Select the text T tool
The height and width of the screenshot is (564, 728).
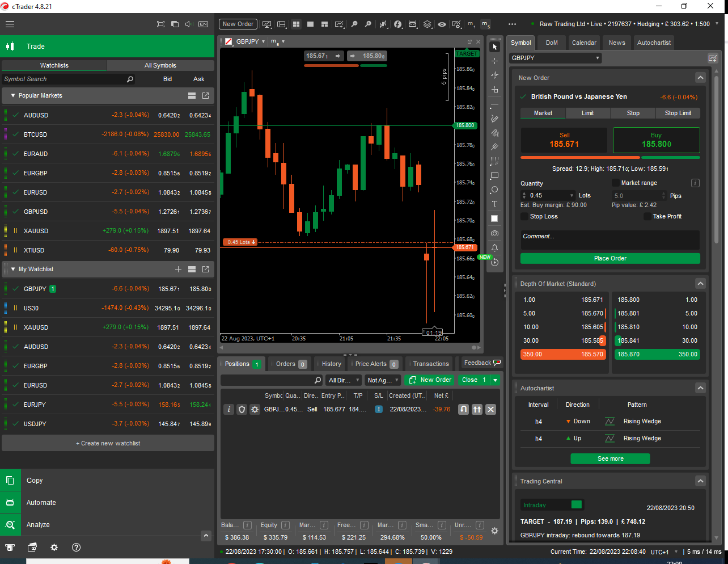(494, 204)
